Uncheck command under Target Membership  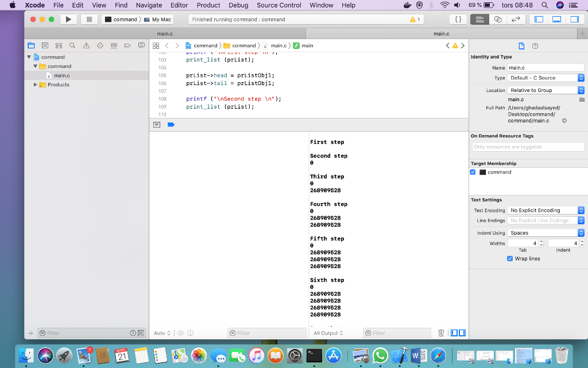coord(473,171)
